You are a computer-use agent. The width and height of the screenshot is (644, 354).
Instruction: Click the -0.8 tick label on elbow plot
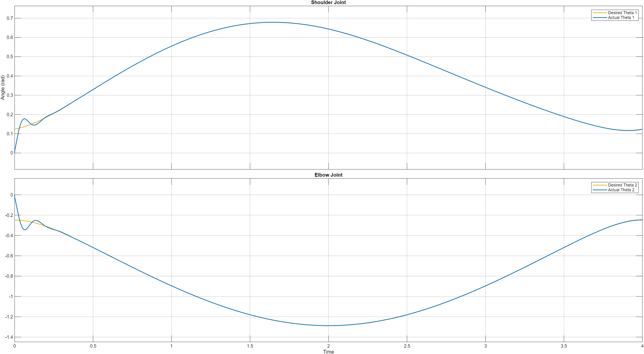pyautogui.click(x=9, y=276)
